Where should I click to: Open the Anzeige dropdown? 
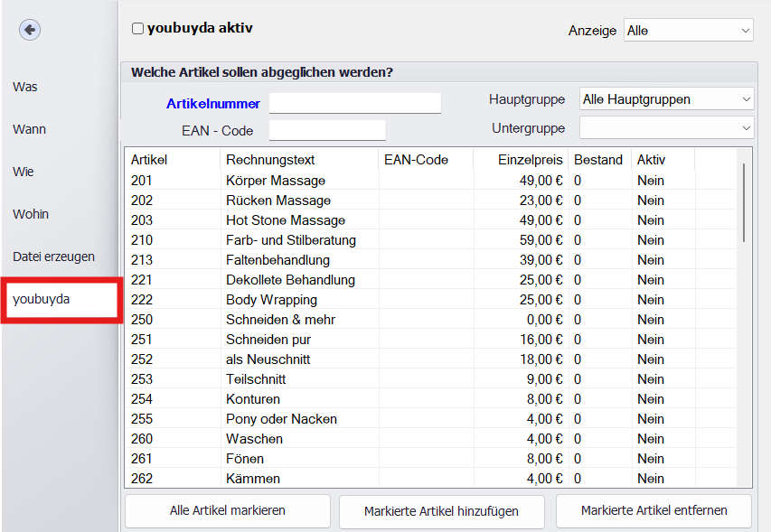pos(688,31)
